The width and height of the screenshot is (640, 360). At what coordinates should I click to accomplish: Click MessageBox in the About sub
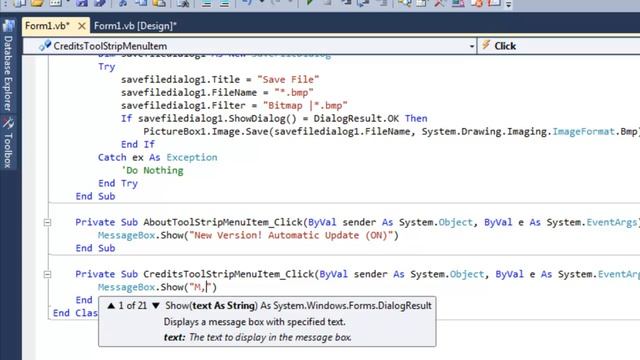pyautogui.click(x=127, y=236)
